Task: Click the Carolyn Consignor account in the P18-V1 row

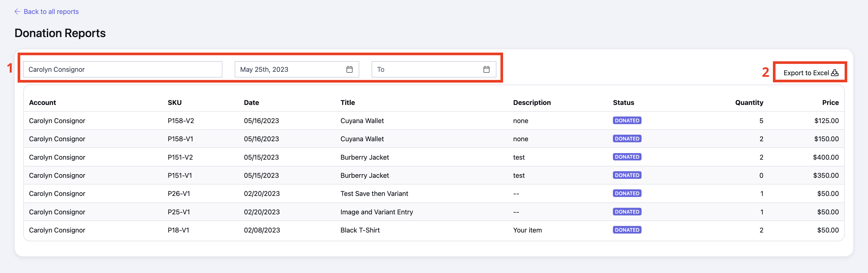Action: pyautogui.click(x=57, y=230)
